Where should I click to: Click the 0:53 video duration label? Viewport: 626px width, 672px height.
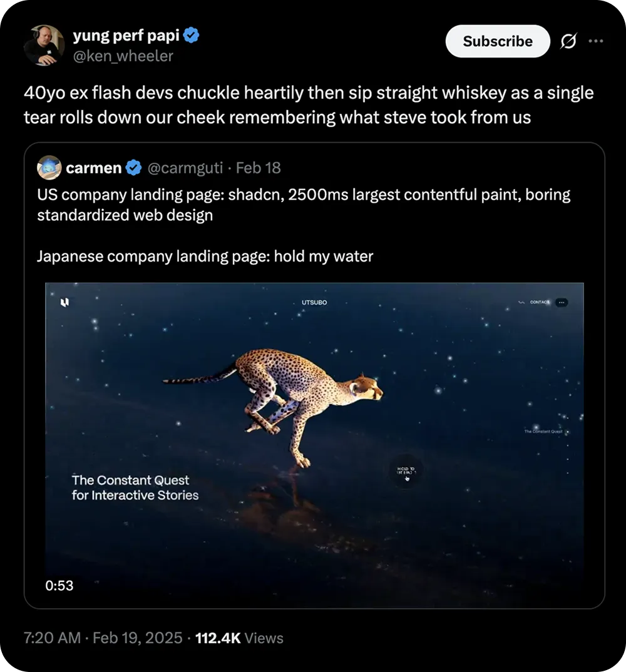pos(59,586)
